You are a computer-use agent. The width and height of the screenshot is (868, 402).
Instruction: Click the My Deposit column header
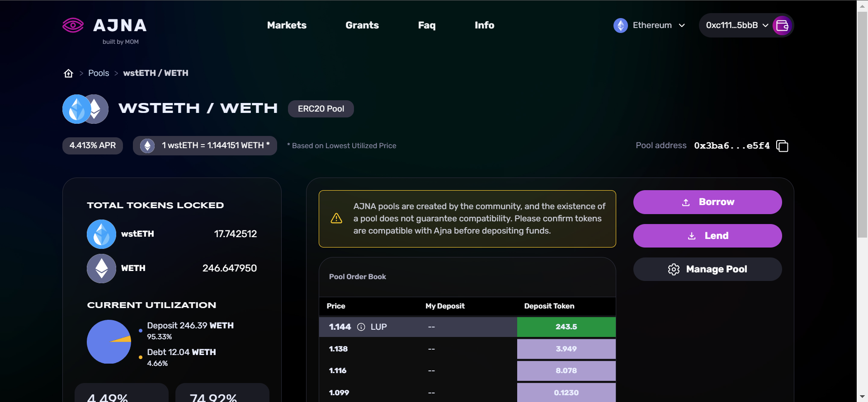(445, 306)
